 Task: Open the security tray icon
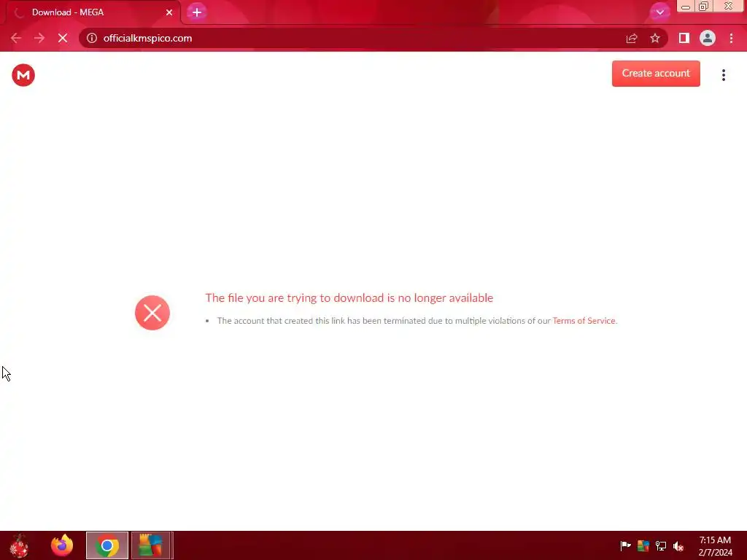pyautogui.click(x=643, y=545)
